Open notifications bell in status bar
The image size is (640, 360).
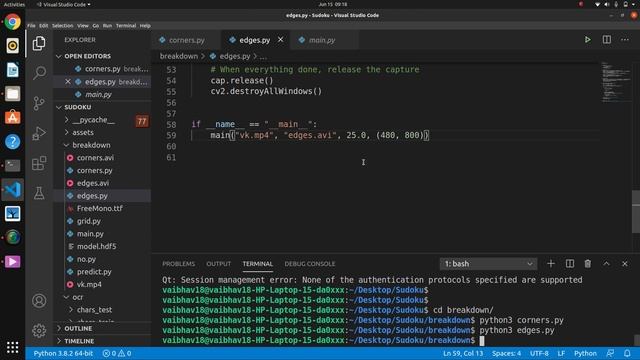point(627,353)
